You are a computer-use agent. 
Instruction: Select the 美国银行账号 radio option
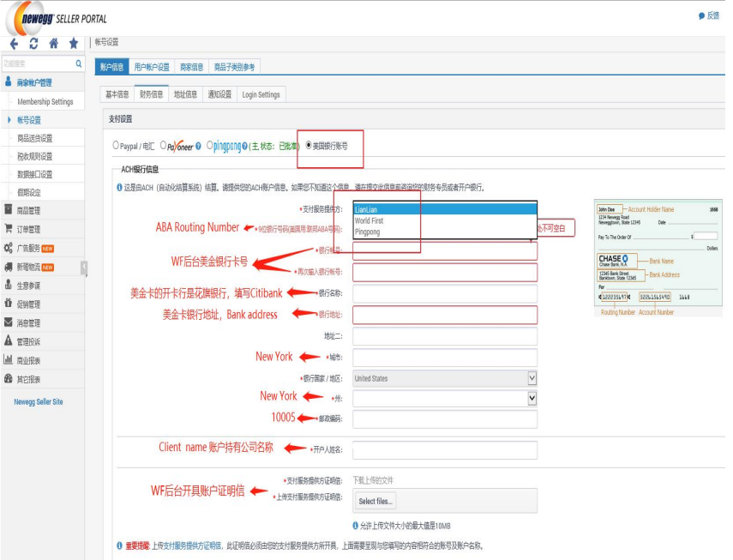click(x=309, y=146)
